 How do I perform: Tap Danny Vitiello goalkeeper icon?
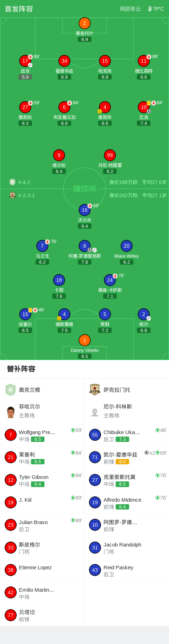(85, 340)
